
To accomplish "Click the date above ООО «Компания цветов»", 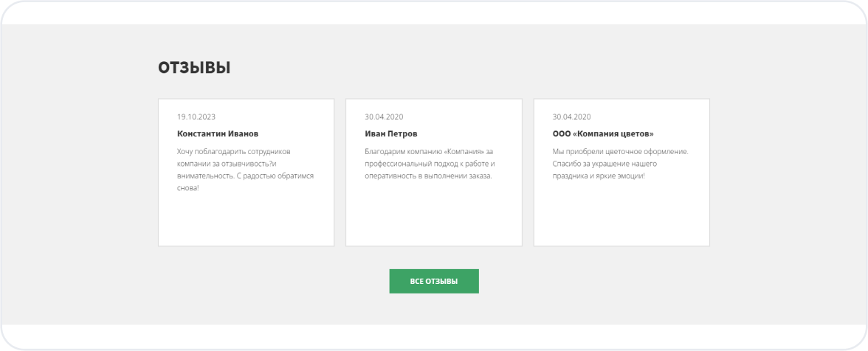I will click(571, 117).
